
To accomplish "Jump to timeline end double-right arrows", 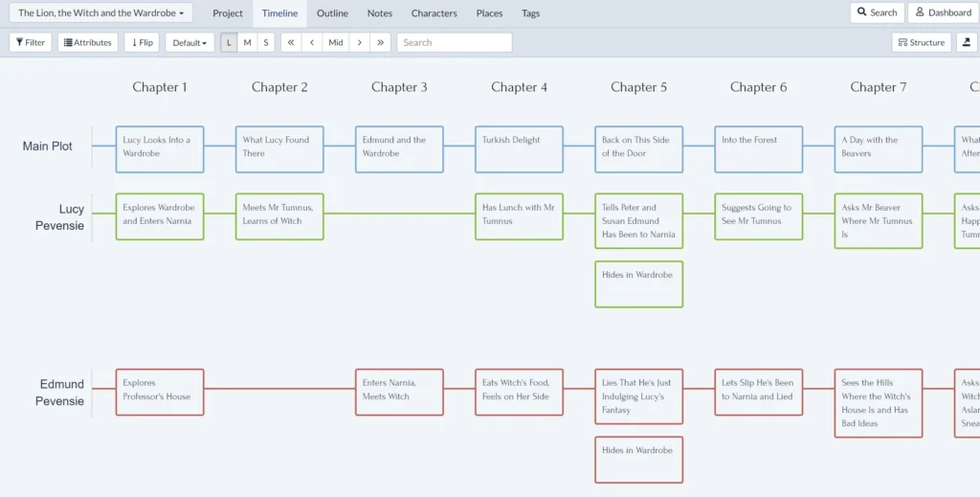I will click(x=380, y=42).
